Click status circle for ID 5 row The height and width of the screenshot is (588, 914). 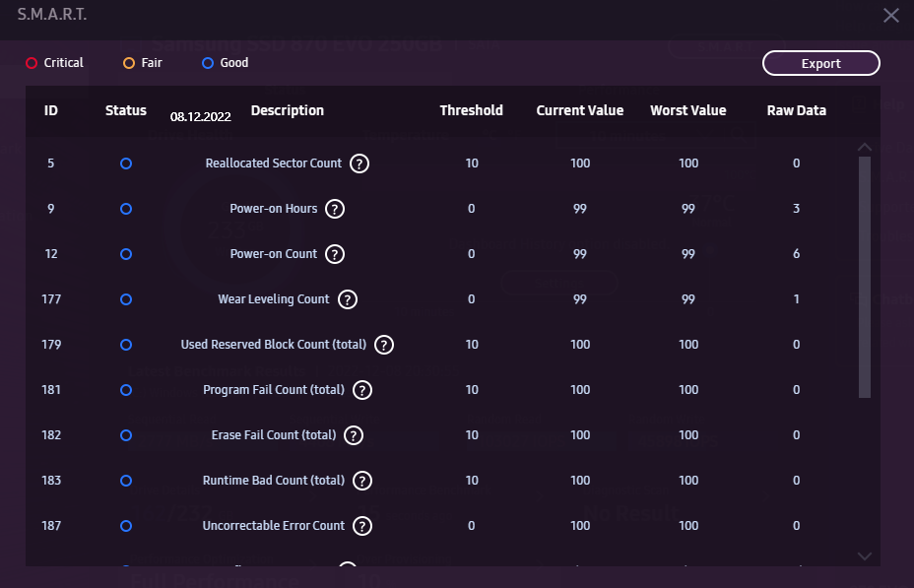pos(126,163)
